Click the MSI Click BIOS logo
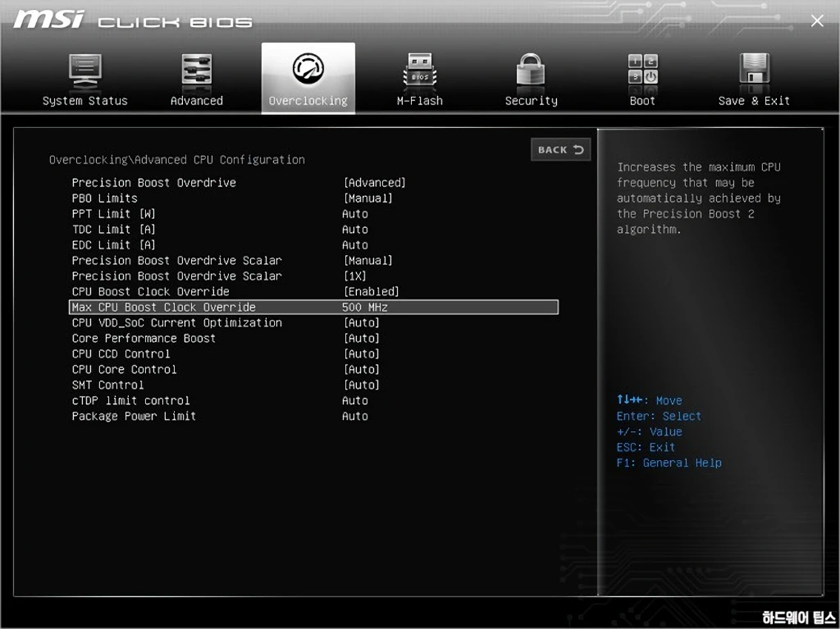Viewport: 840px width, 629px height. [x=133, y=20]
